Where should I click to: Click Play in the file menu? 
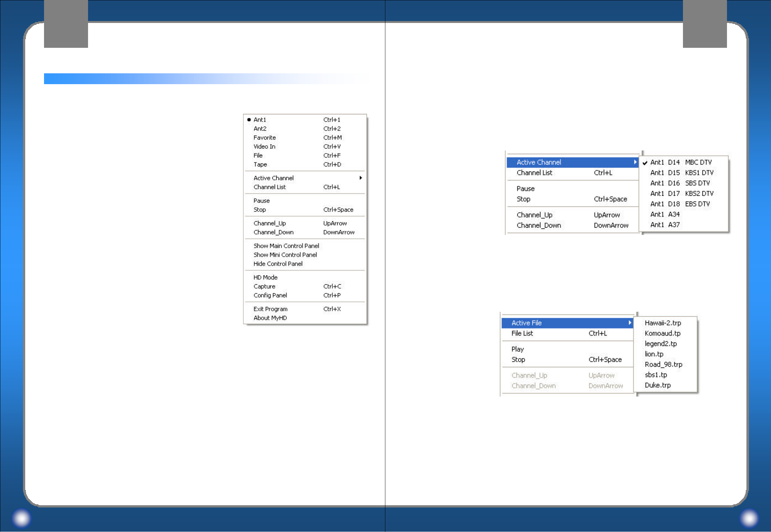pos(517,349)
